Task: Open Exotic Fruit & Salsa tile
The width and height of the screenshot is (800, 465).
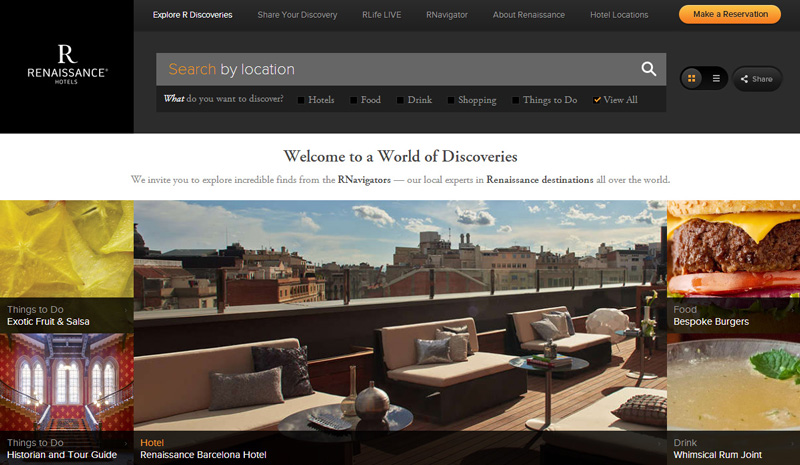Action: tap(67, 266)
